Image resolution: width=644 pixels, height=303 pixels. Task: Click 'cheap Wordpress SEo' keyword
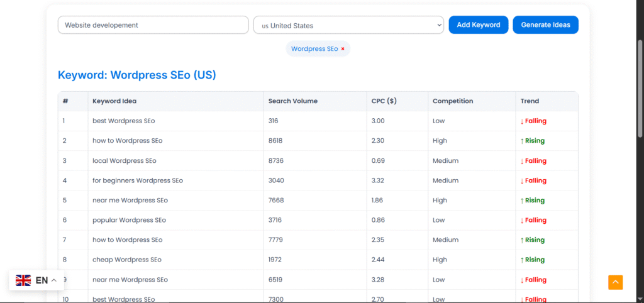(x=127, y=260)
